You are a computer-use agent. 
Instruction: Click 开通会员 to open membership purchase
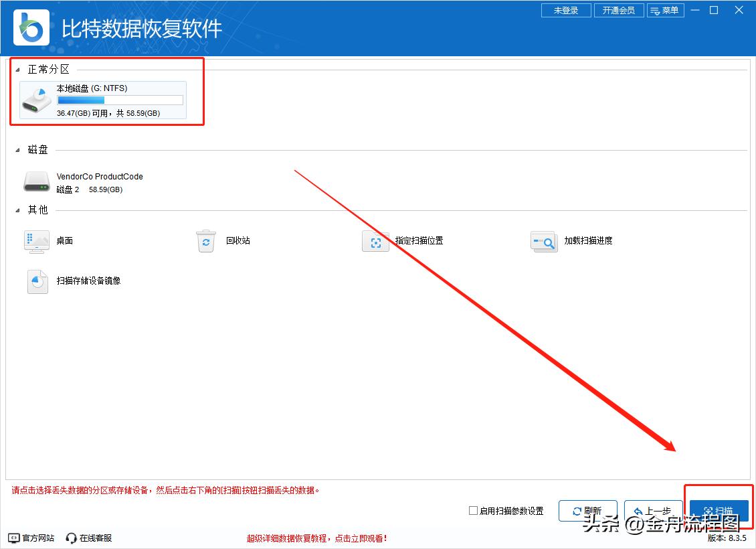point(619,10)
